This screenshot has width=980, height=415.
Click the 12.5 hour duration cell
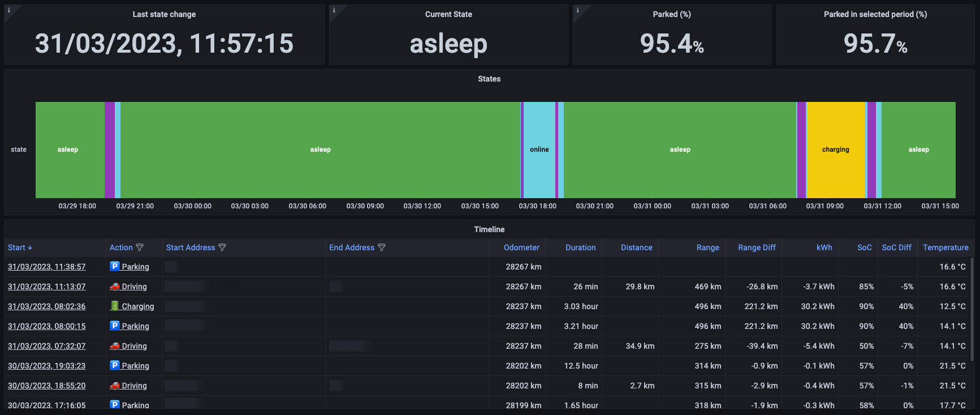581,366
